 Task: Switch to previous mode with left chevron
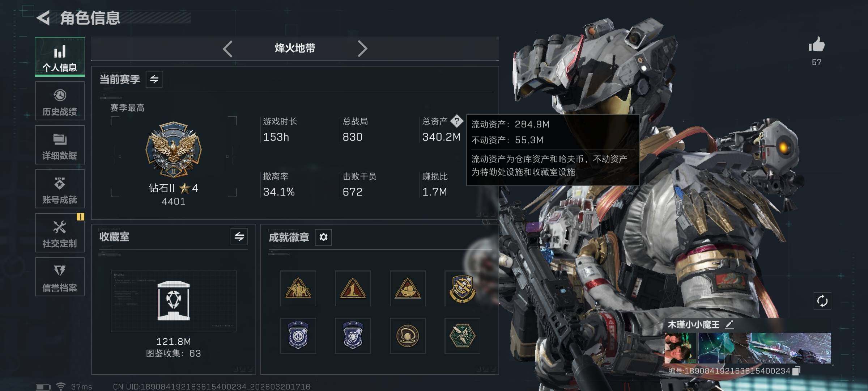click(227, 49)
